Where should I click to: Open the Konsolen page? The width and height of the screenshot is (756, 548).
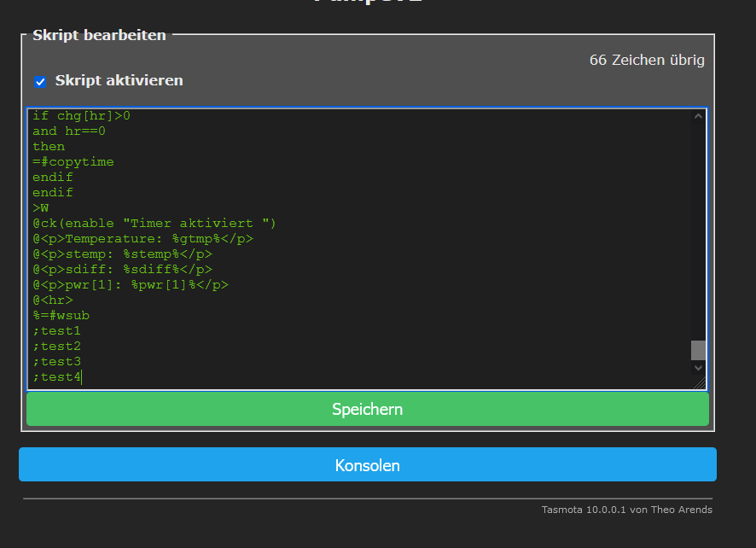pos(367,465)
